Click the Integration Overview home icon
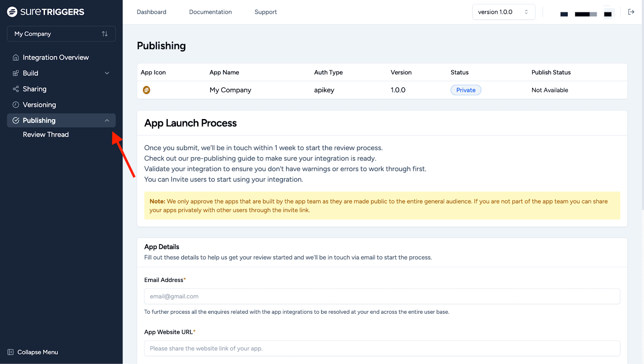The image size is (644, 364). (x=16, y=58)
